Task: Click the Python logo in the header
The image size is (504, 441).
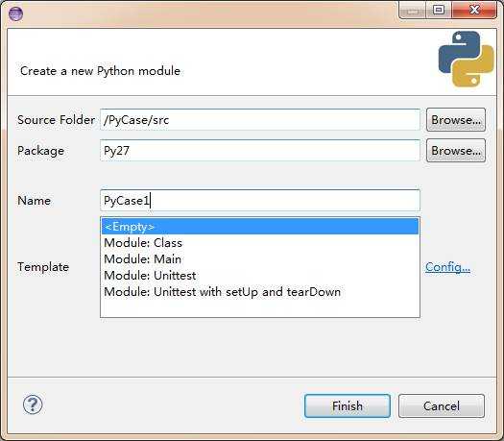Action: click(x=466, y=59)
